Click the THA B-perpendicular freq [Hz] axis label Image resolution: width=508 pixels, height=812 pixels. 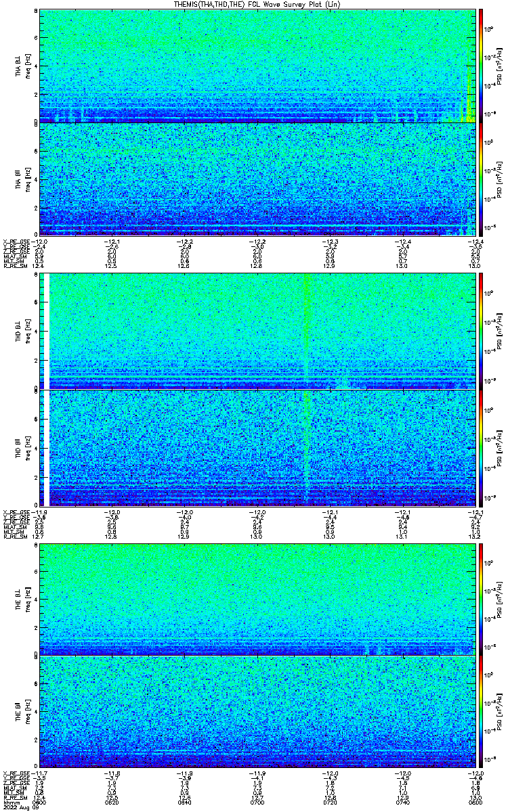point(29,66)
